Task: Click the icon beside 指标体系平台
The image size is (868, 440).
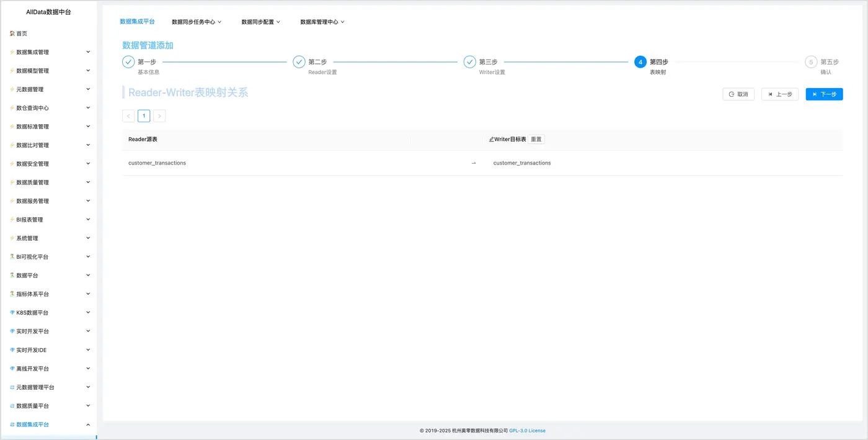Action: (12, 294)
